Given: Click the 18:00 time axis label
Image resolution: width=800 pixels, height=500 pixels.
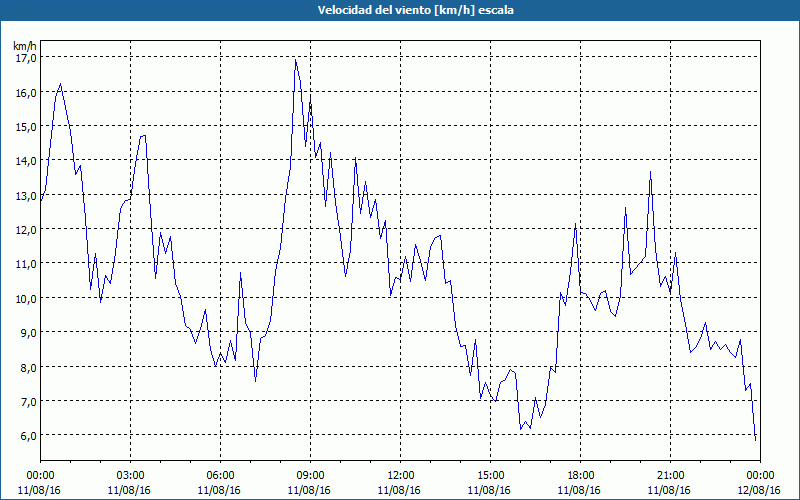Looking at the screenshot, I should [x=581, y=476].
